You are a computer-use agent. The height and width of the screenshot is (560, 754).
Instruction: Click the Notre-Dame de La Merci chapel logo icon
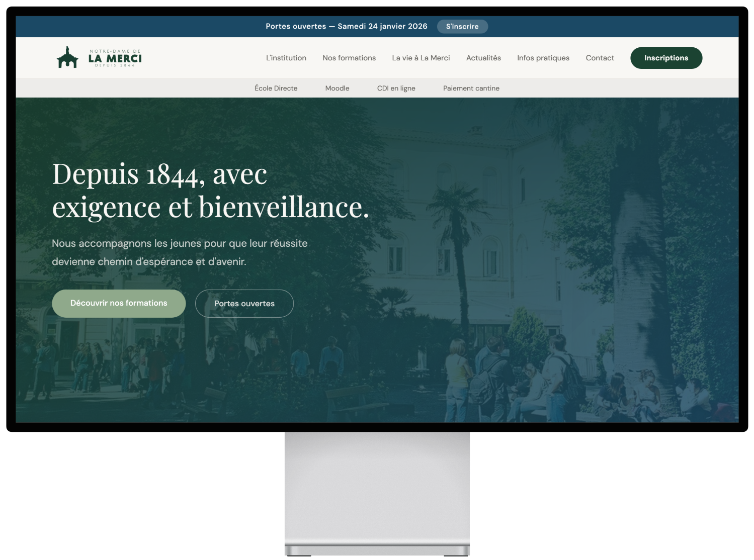pyautogui.click(x=67, y=58)
